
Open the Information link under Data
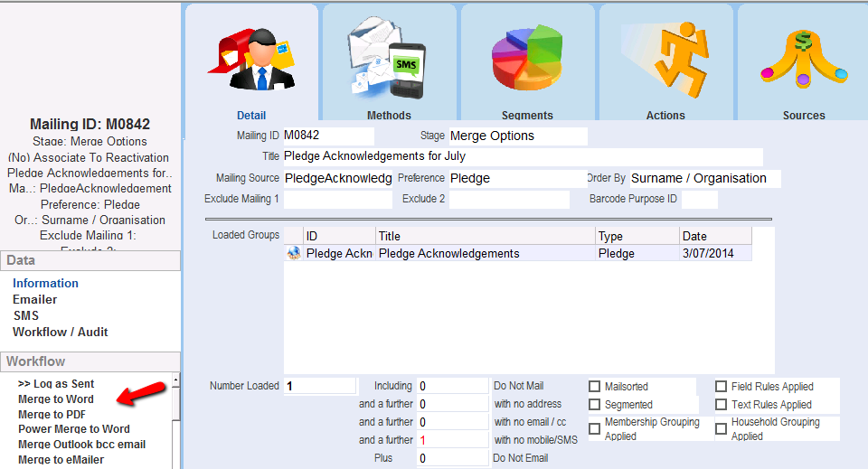pos(45,283)
